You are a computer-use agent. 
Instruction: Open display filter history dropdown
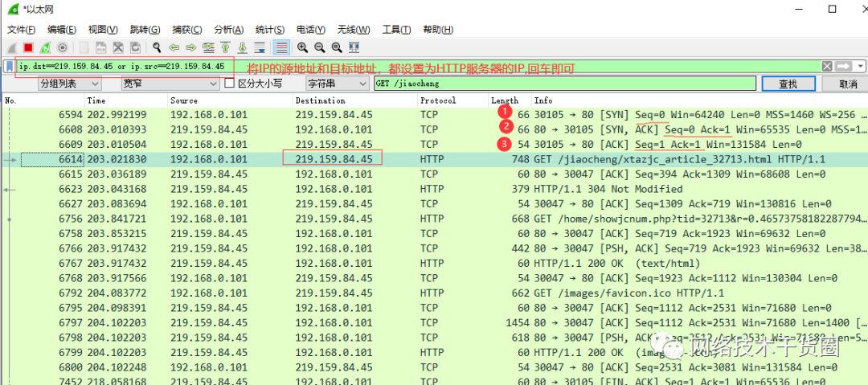860,67
